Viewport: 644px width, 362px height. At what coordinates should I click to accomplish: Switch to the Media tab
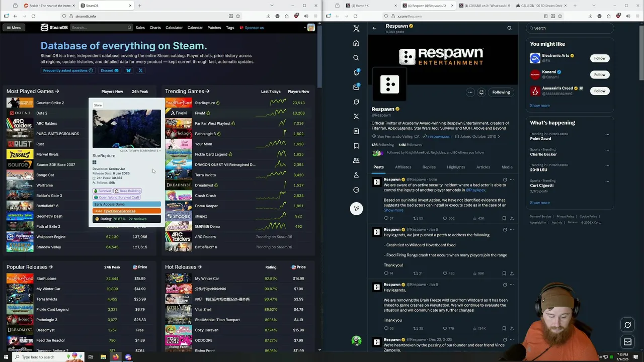click(x=507, y=167)
